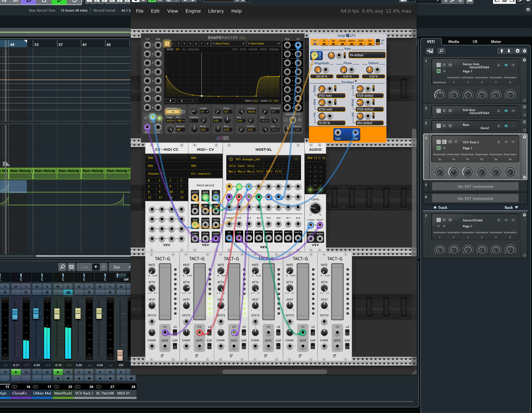Screen dimensions: 532x413
Task: Click the GTonalFx channel volume fader
Action: 15,314
